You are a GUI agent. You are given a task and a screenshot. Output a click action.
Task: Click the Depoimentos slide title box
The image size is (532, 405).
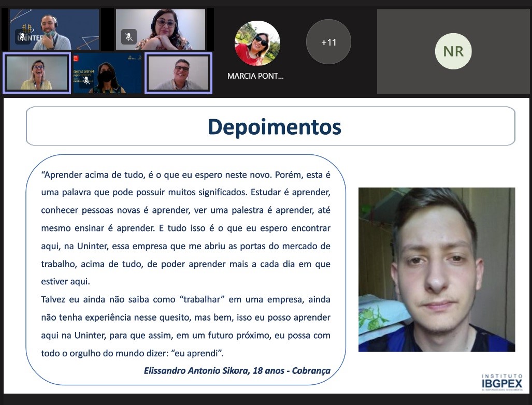point(270,126)
